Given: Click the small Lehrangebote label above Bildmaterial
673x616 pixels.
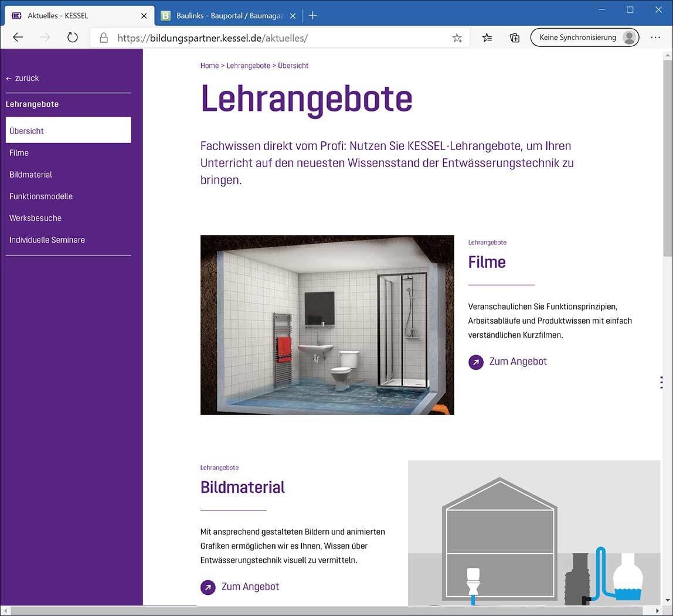Looking at the screenshot, I should tap(219, 468).
